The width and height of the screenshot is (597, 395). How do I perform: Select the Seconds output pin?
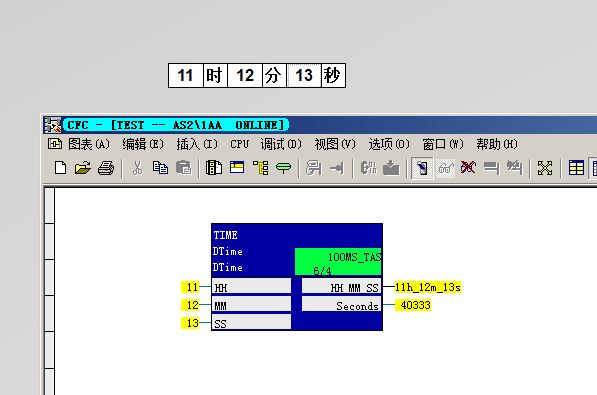pos(342,305)
